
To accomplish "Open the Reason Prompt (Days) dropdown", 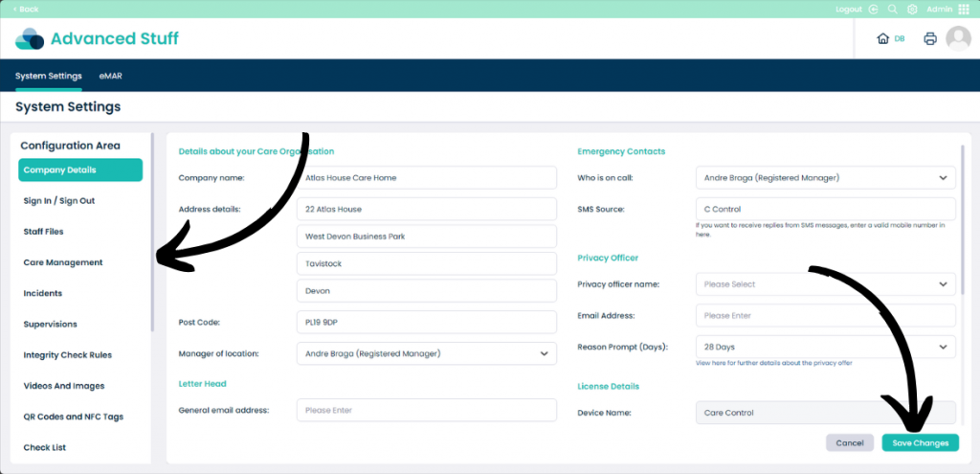I will (826, 347).
